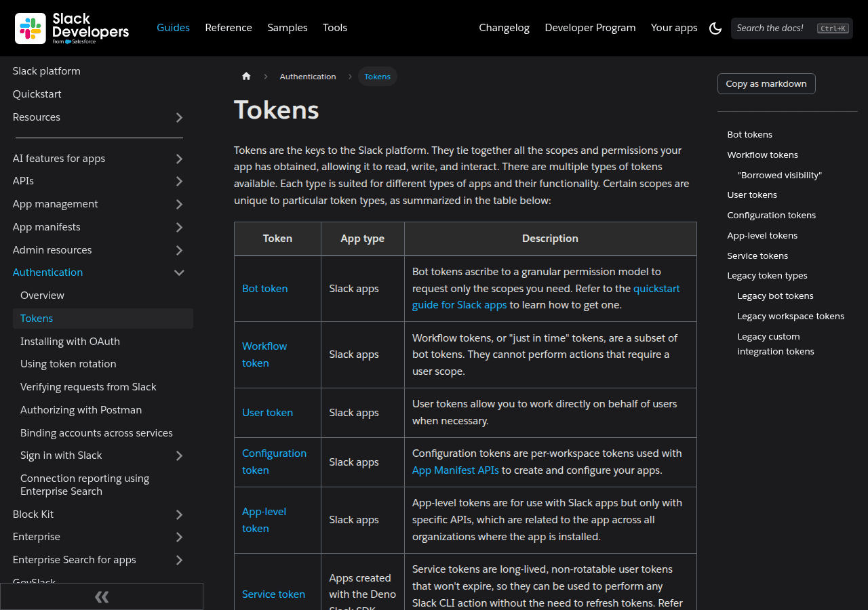This screenshot has height=610, width=868.
Task: Collapse the Authentication section in the sidebar
Action: [179, 272]
